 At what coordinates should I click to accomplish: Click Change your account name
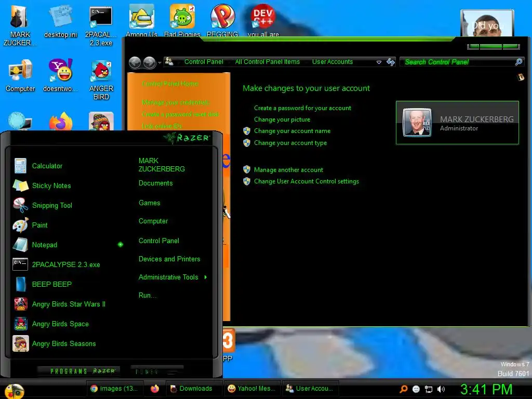point(292,131)
